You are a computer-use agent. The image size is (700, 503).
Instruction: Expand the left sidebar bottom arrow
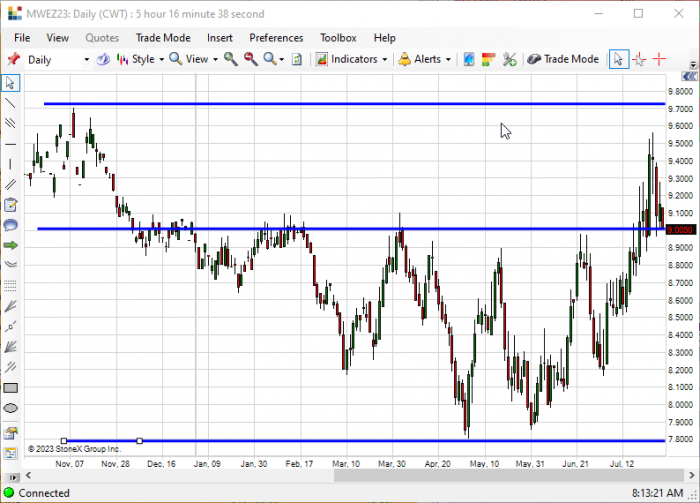(13, 478)
